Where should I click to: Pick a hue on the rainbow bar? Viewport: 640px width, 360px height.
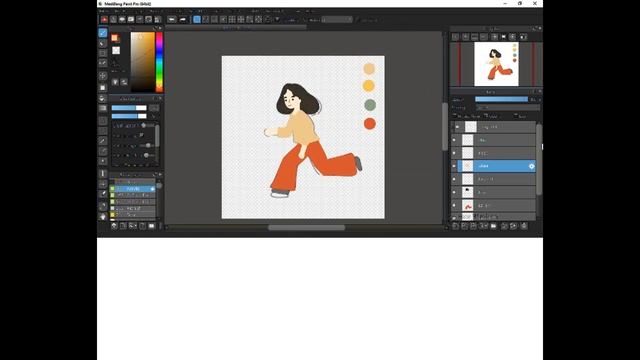[159, 62]
